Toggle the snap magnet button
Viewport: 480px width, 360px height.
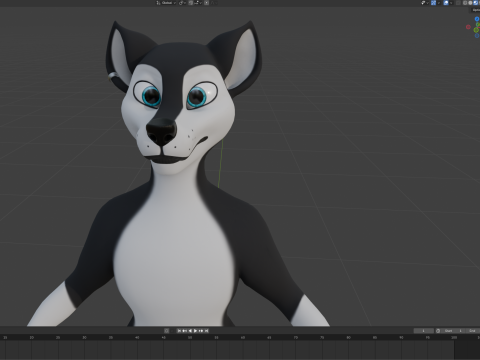[191, 3]
